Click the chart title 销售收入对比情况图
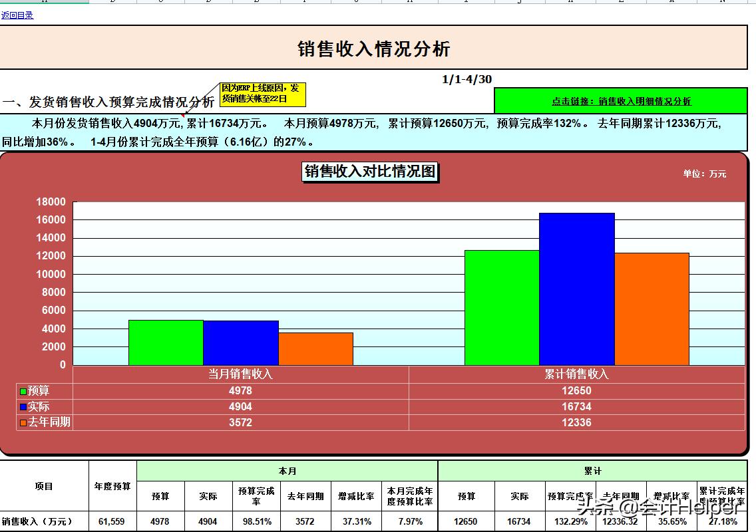756x532 pixels. click(370, 172)
